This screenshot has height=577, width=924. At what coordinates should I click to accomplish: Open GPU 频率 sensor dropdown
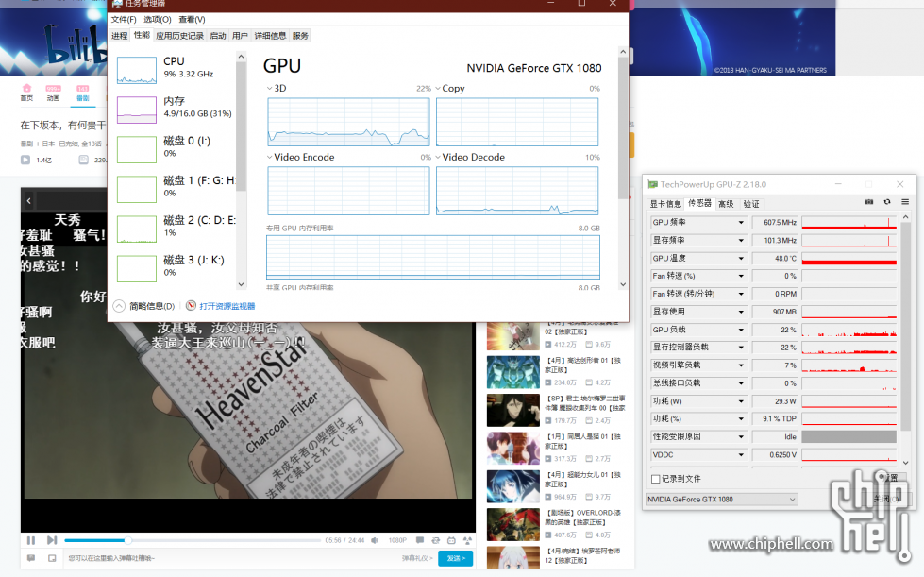pos(741,222)
